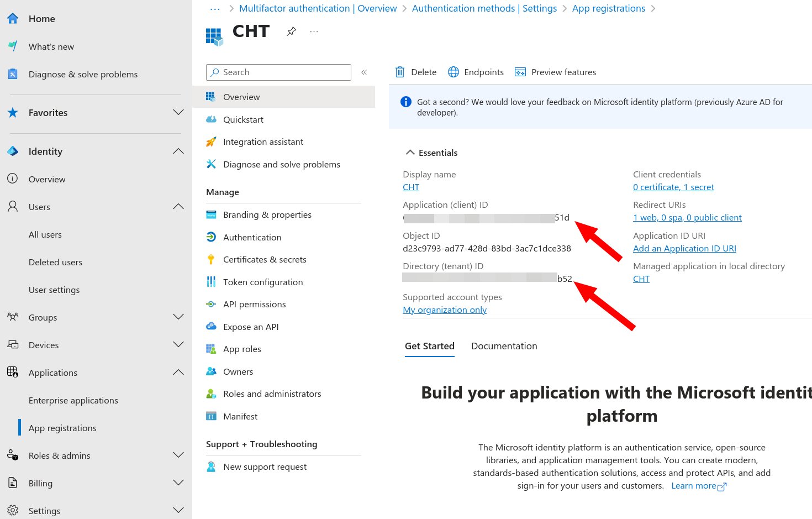Open more options ellipsis beside CHT title
The width and height of the screenshot is (812, 519).
314,32
